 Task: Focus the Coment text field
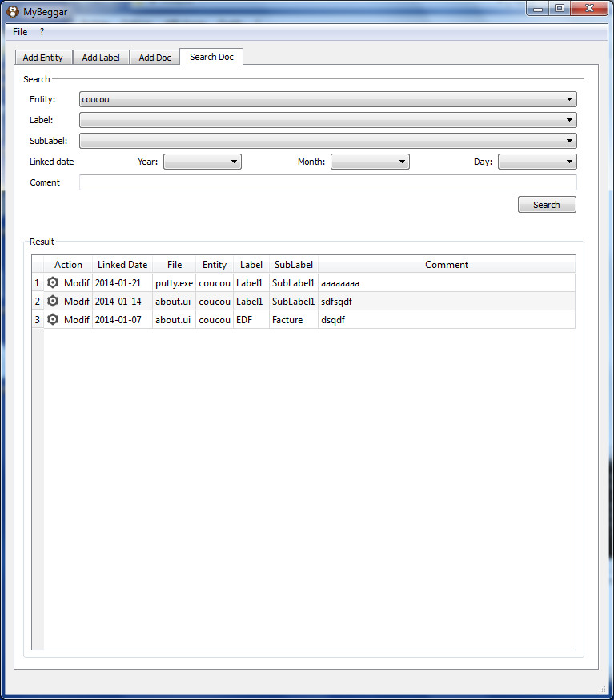coord(328,182)
